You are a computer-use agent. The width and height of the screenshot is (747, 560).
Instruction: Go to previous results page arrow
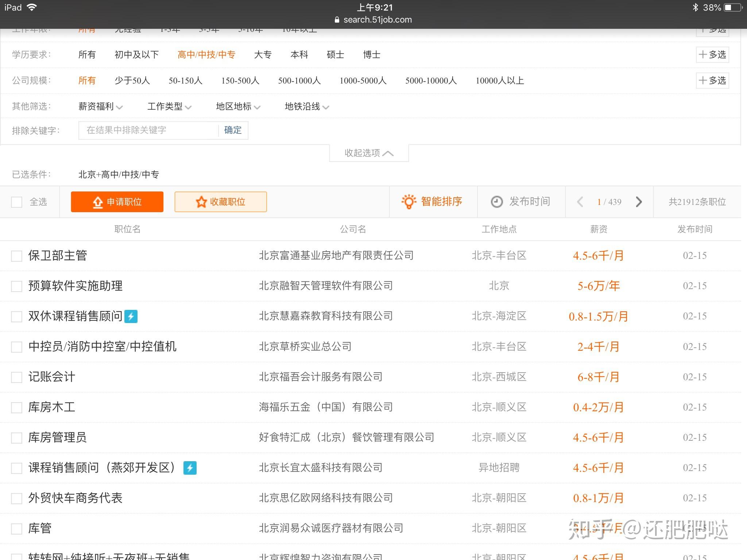pyautogui.click(x=580, y=202)
